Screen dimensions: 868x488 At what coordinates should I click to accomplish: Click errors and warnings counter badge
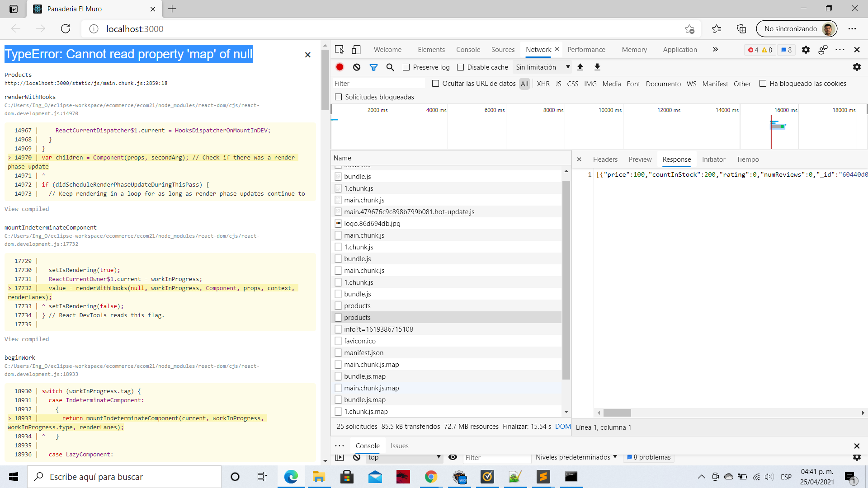pyautogui.click(x=759, y=50)
